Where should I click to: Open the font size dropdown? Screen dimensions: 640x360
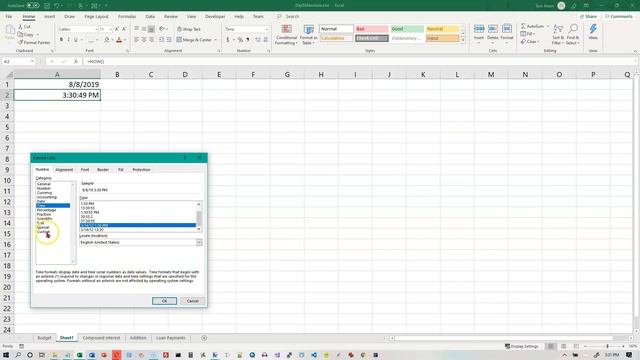(111, 29)
